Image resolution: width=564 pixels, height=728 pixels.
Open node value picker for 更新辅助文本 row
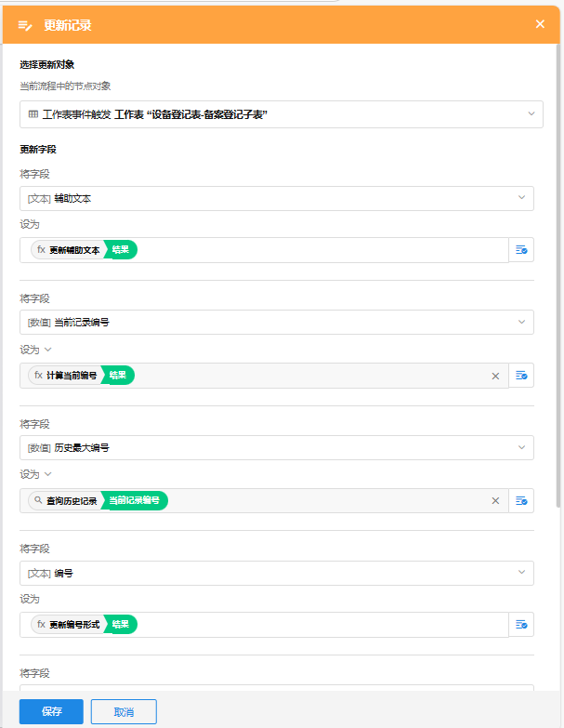pyautogui.click(x=521, y=250)
